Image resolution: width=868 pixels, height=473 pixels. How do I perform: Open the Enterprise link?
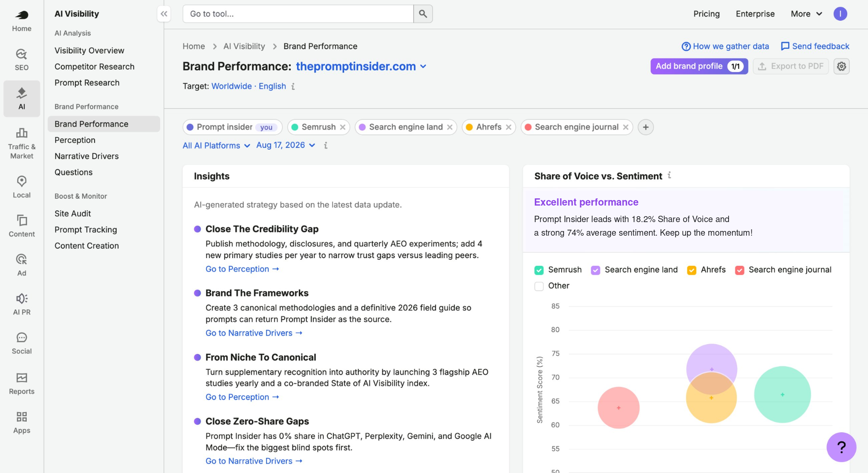tap(755, 14)
